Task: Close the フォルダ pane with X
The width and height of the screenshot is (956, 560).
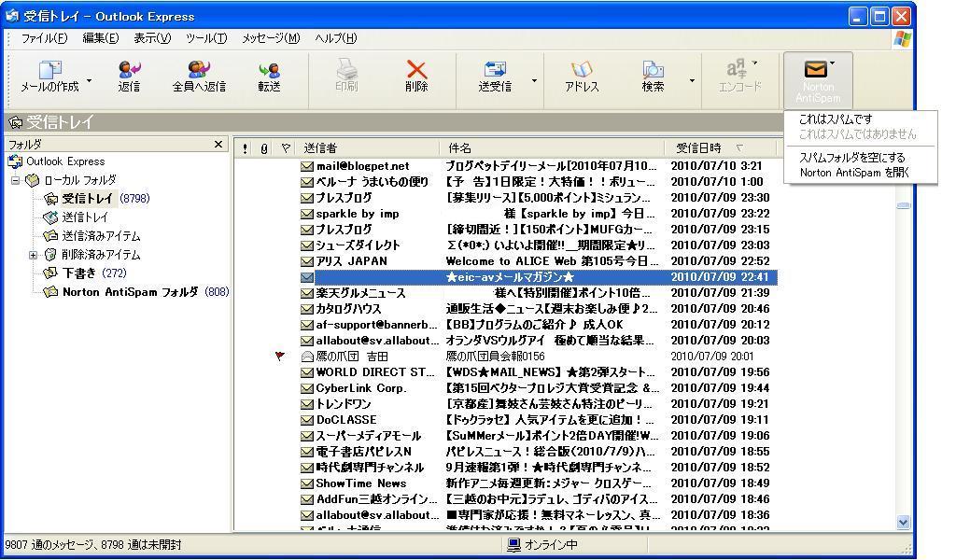Action: 218,145
